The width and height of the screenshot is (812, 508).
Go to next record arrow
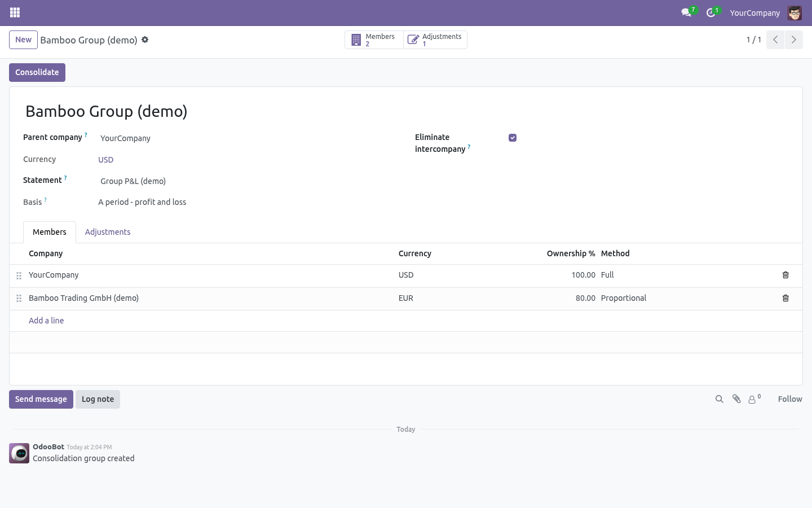click(793, 40)
